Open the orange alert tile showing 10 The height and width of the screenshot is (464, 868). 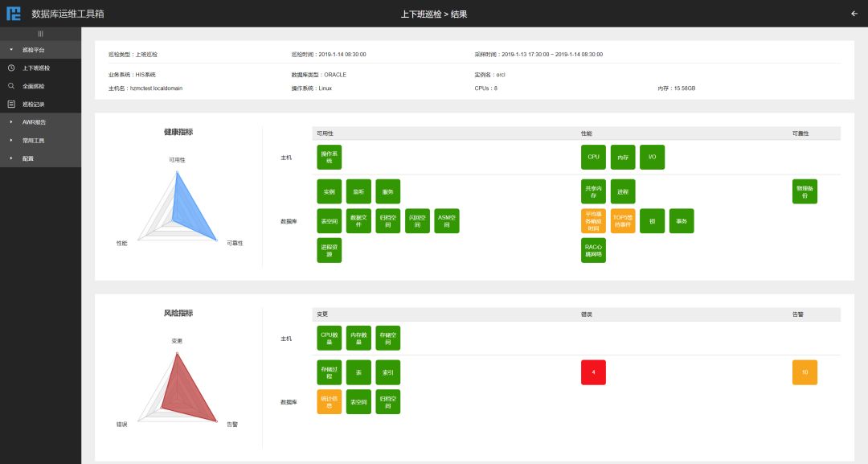point(805,372)
